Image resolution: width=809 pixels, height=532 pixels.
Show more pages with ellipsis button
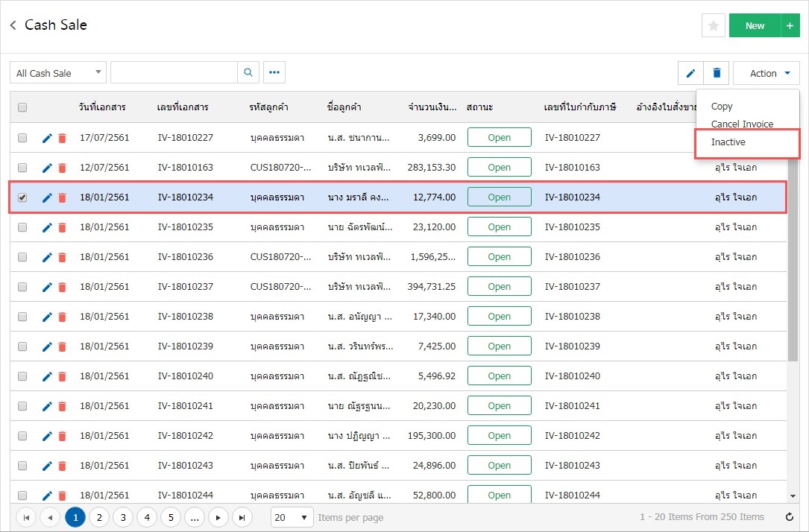click(x=195, y=517)
